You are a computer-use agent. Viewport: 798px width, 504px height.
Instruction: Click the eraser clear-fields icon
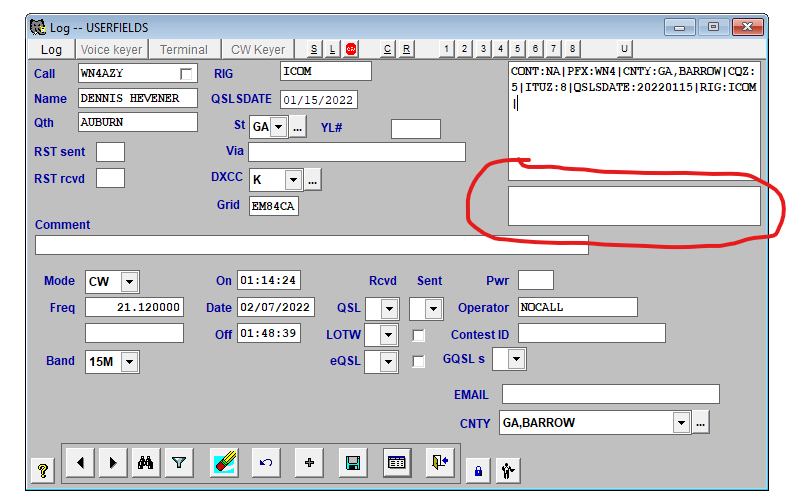224,463
